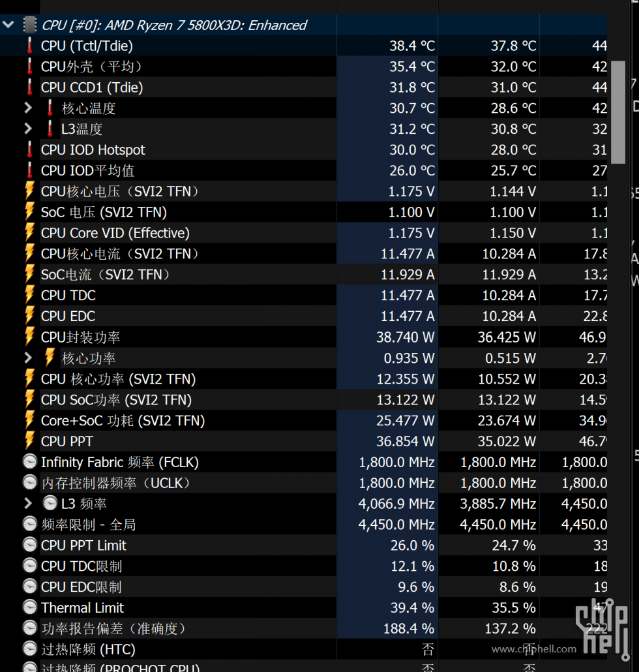
Task: Expand the 核心功率 row
Action: tap(28, 358)
